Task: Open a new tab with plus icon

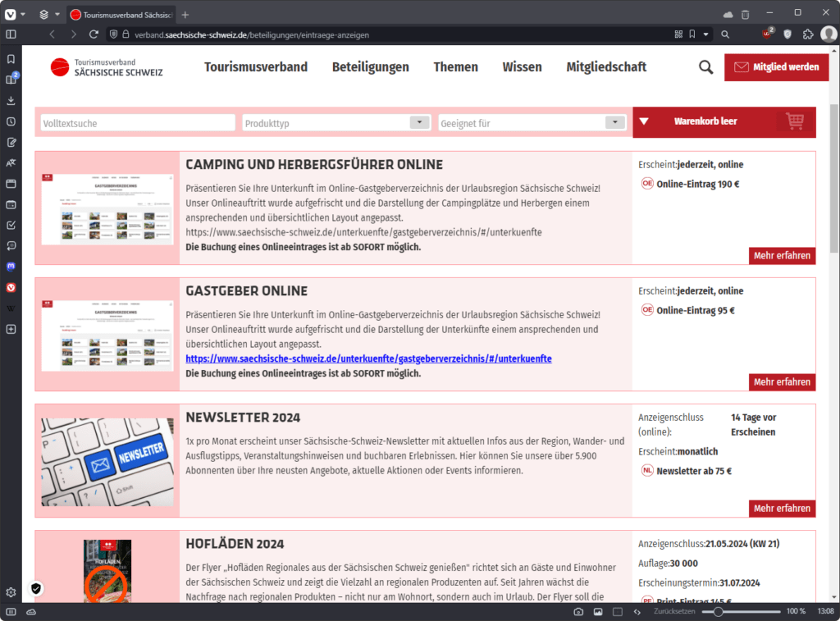Action: [x=185, y=15]
